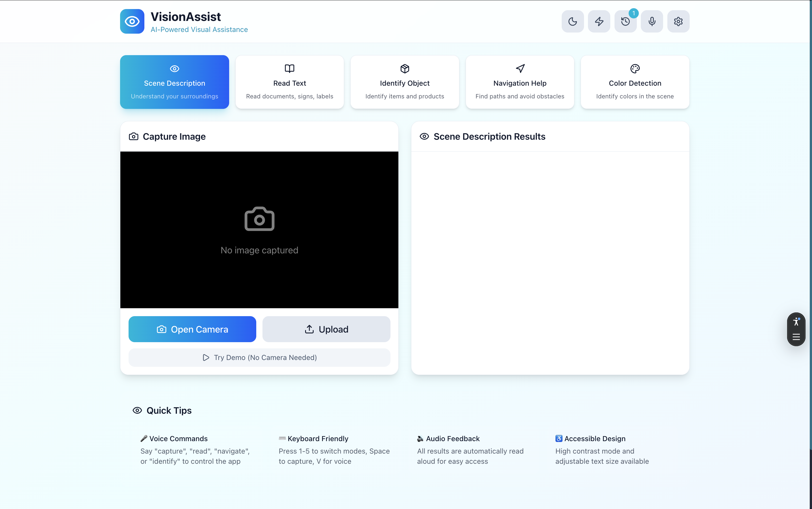Expand the accessibility widget hamburger menu
The height and width of the screenshot is (509, 812).
[796, 337]
